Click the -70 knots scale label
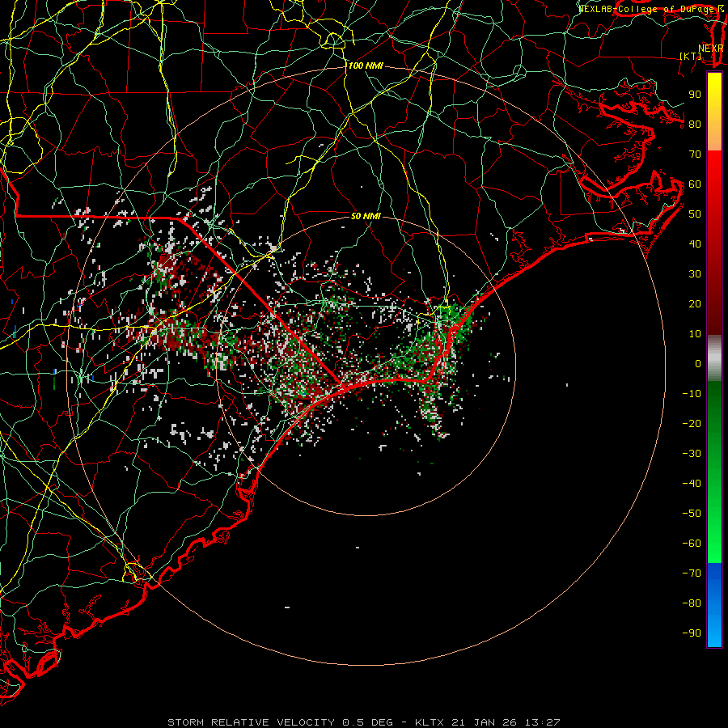728x728 pixels. click(692, 574)
